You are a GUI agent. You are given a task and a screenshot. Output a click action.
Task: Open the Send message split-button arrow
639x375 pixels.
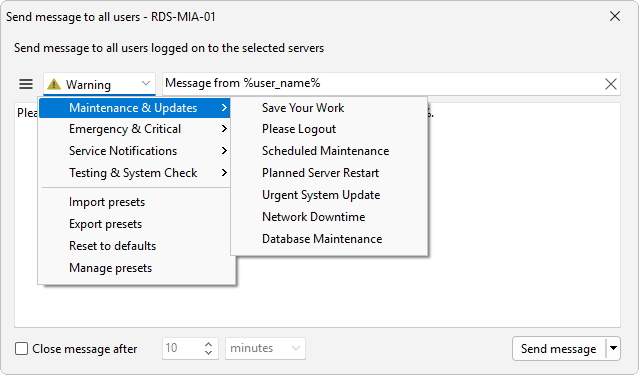613,349
